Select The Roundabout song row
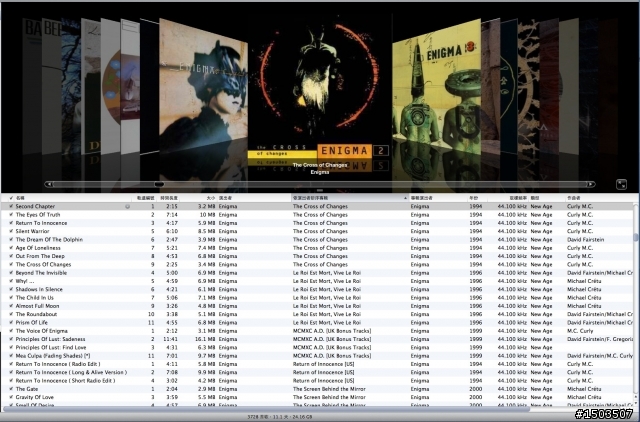The image size is (640, 422). (317, 314)
